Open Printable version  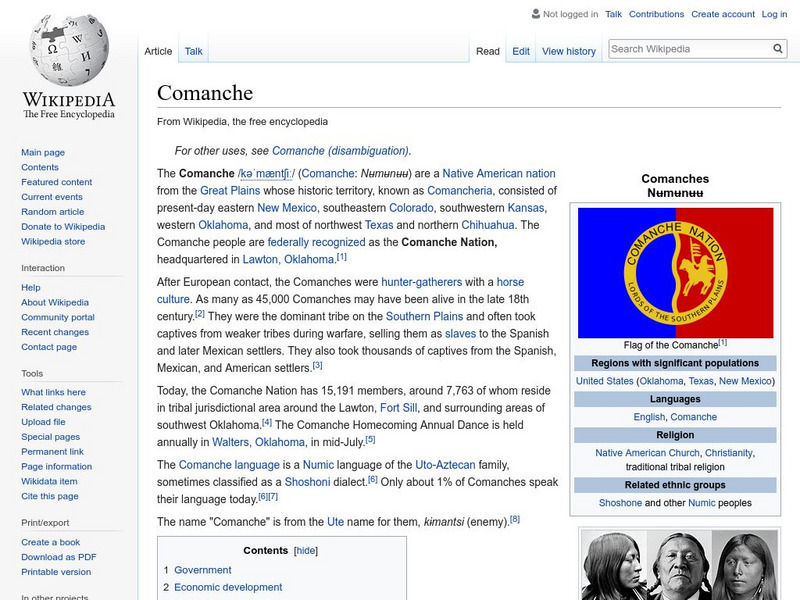(56, 572)
